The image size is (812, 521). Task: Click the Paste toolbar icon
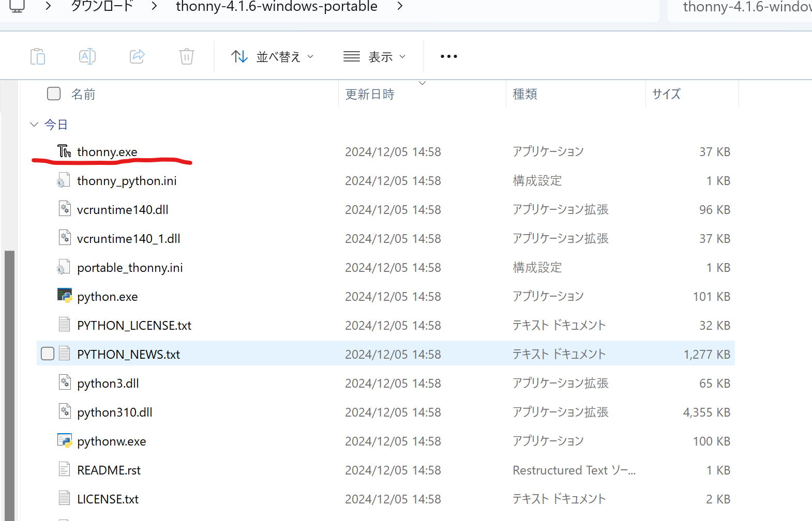(x=38, y=56)
